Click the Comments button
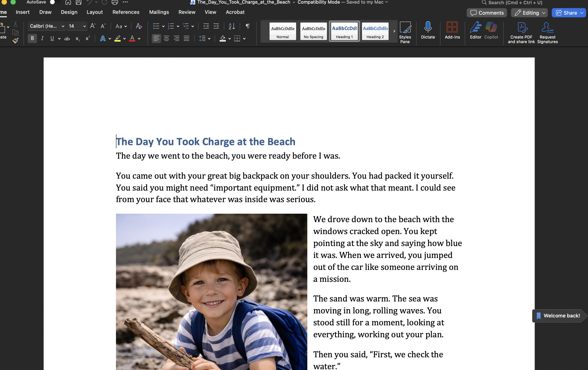 pos(487,13)
